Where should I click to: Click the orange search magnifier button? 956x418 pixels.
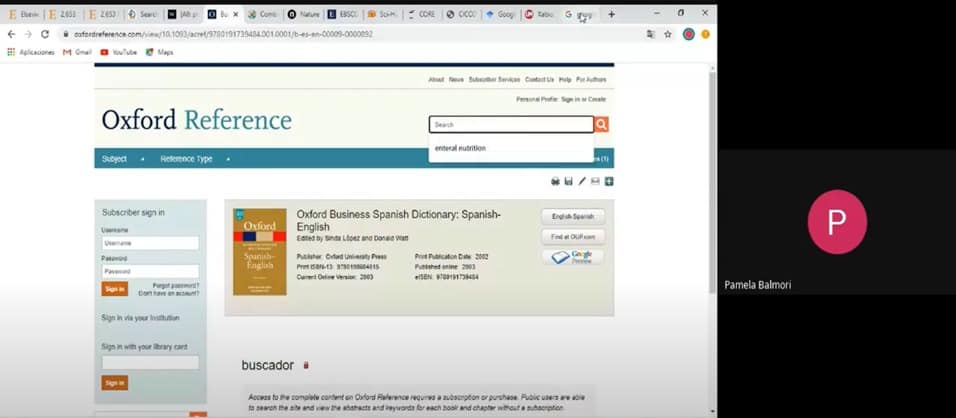click(601, 125)
